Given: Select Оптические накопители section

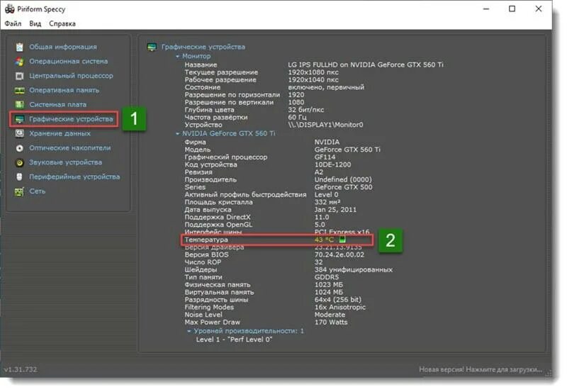Looking at the screenshot, I should click(x=70, y=148).
